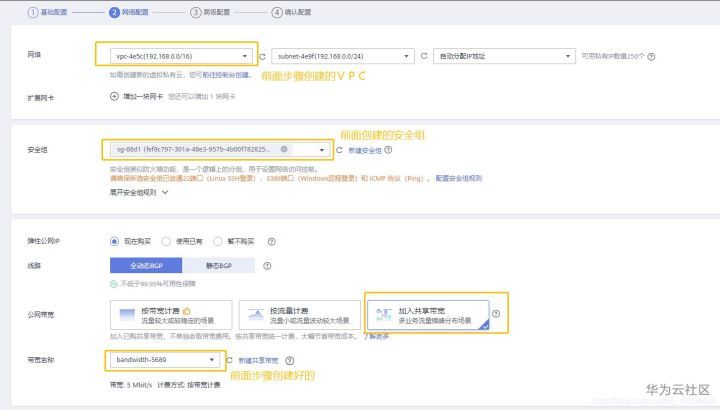This screenshot has width=720, height=410.
Task: Select 现在购买 radio for elastic IP
Action: coord(114,242)
